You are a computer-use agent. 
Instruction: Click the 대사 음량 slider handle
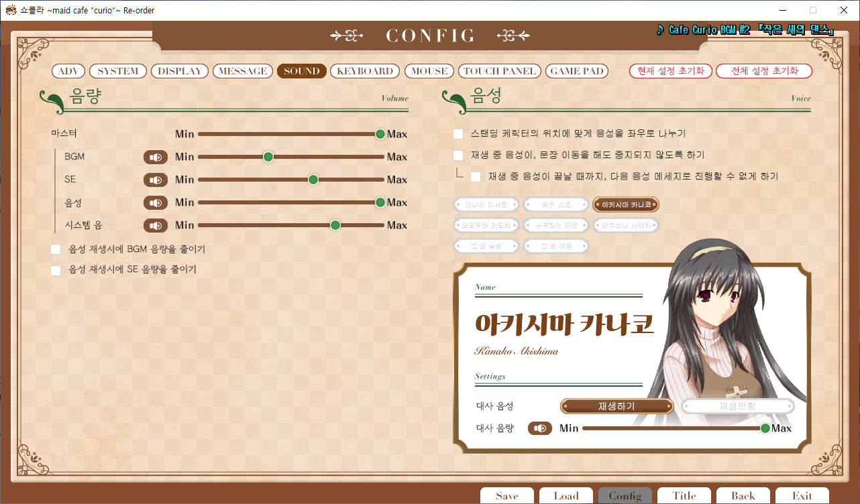point(765,428)
